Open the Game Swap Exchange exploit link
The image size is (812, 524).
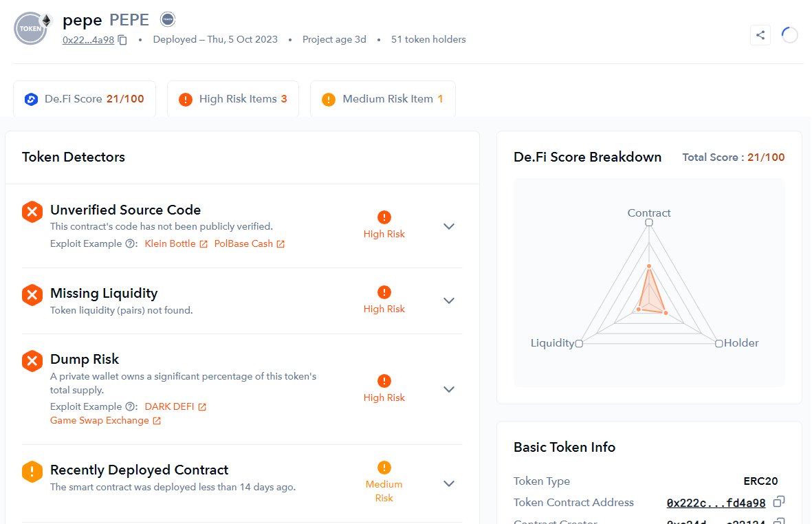pyautogui.click(x=105, y=421)
